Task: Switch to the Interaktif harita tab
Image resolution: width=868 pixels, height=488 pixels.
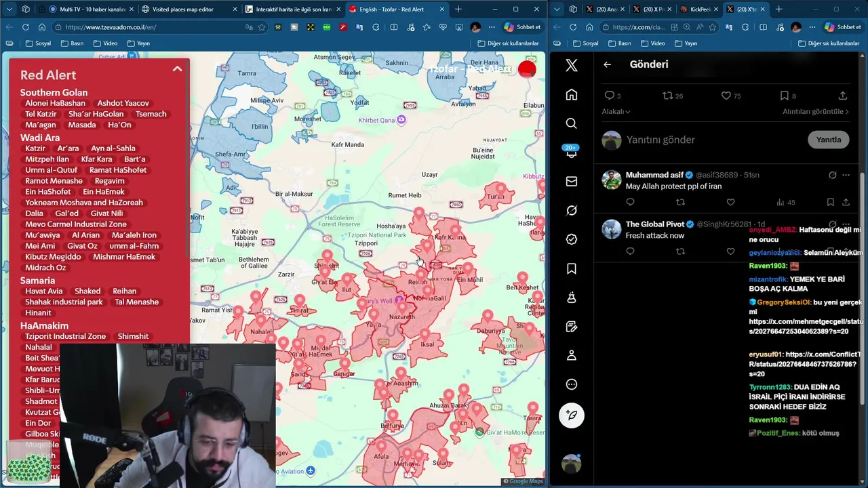Action: click(x=292, y=9)
